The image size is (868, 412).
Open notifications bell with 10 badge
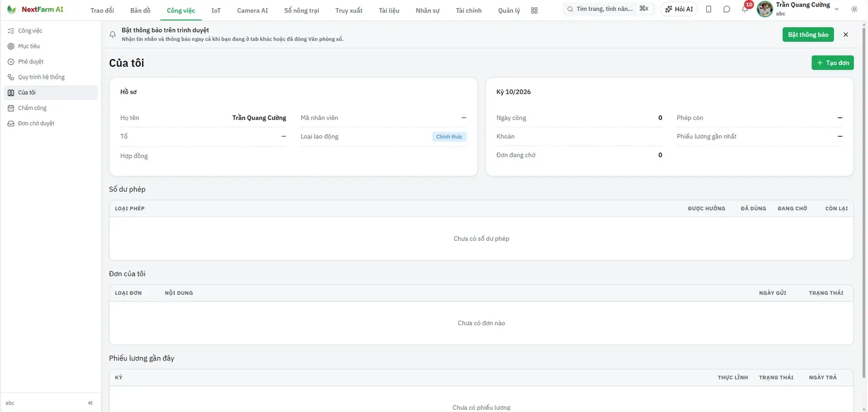[x=745, y=9]
